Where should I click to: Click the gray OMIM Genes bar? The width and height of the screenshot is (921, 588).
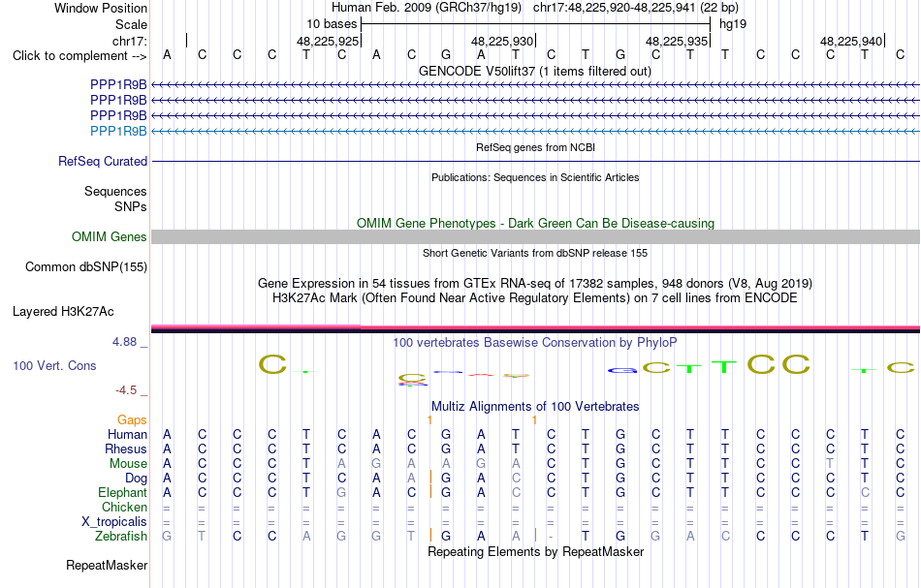point(535,236)
